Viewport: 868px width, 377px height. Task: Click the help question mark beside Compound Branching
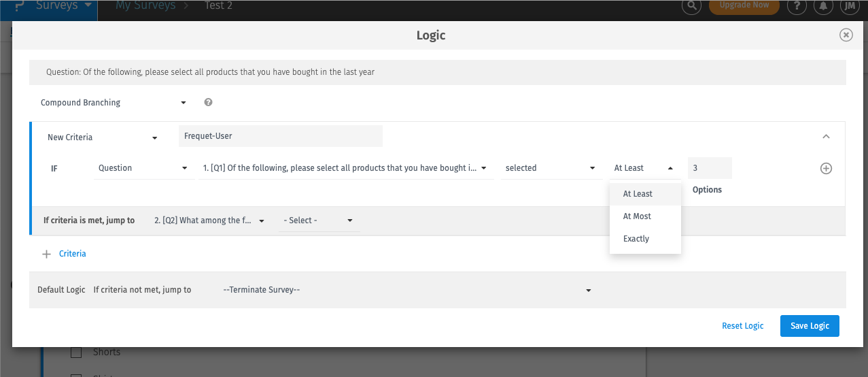208,103
